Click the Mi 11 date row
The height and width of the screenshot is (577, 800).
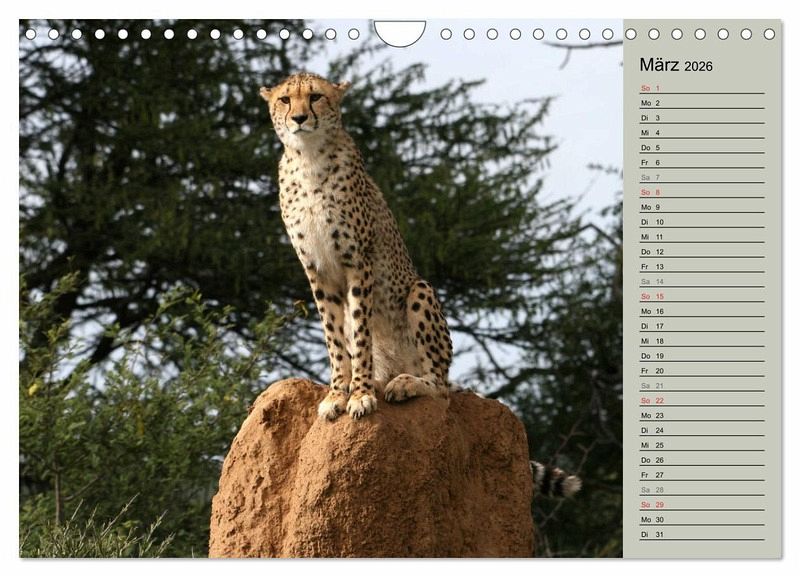(701, 237)
